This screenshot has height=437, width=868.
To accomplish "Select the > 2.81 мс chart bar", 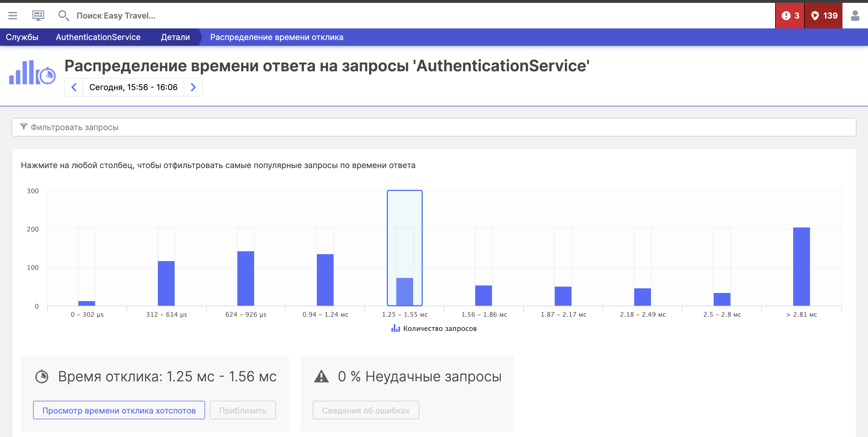I will tap(801, 267).
